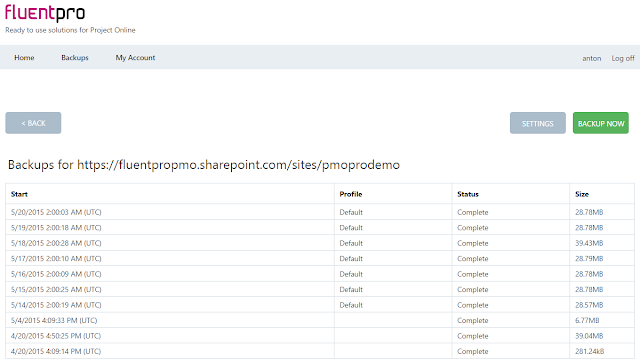Select the 5/20/2015 2:00:03 AM backup row
The width and height of the screenshot is (640, 363).
point(320,212)
